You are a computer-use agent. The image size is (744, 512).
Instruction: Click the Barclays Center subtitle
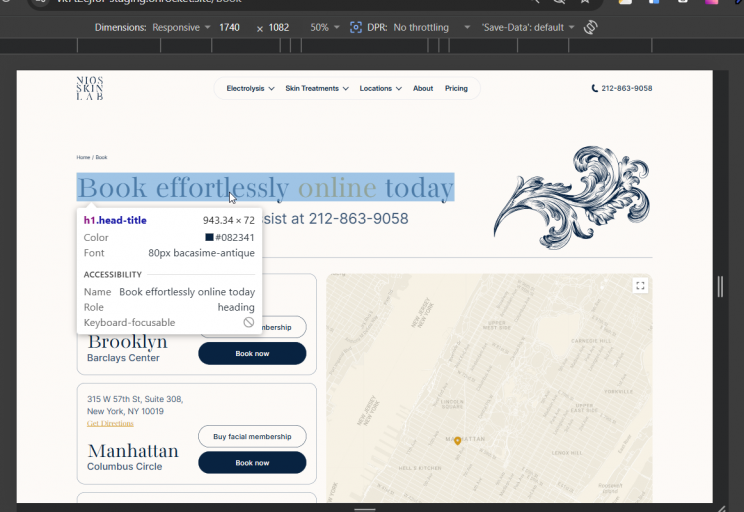(x=123, y=358)
